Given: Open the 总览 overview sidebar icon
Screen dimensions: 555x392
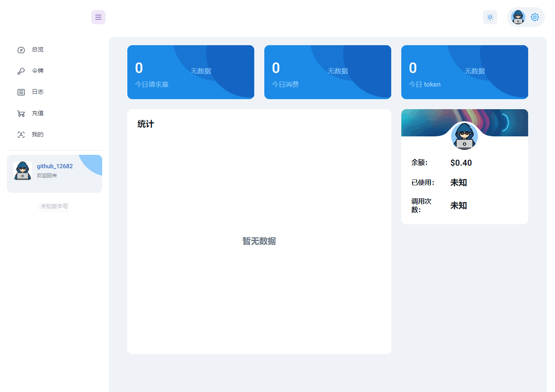Looking at the screenshot, I should (x=21, y=49).
